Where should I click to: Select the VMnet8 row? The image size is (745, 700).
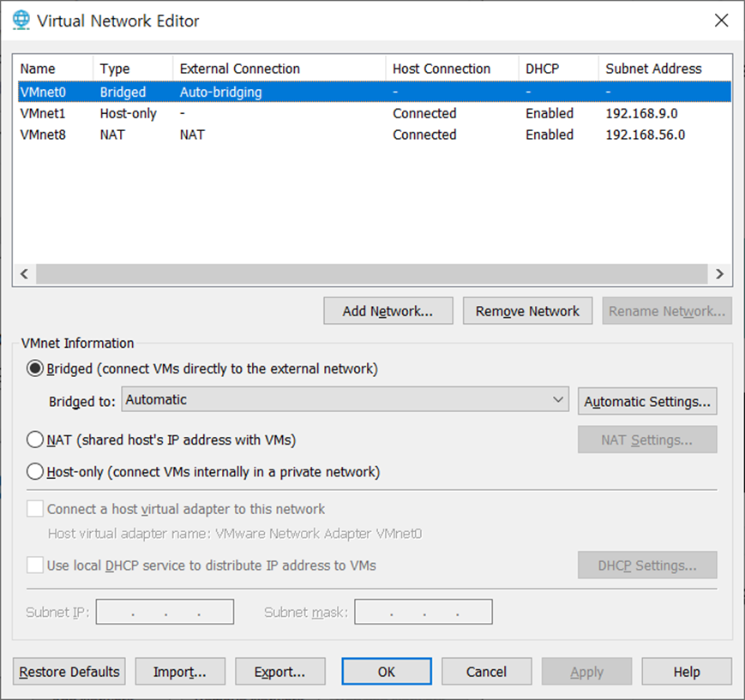(x=375, y=135)
